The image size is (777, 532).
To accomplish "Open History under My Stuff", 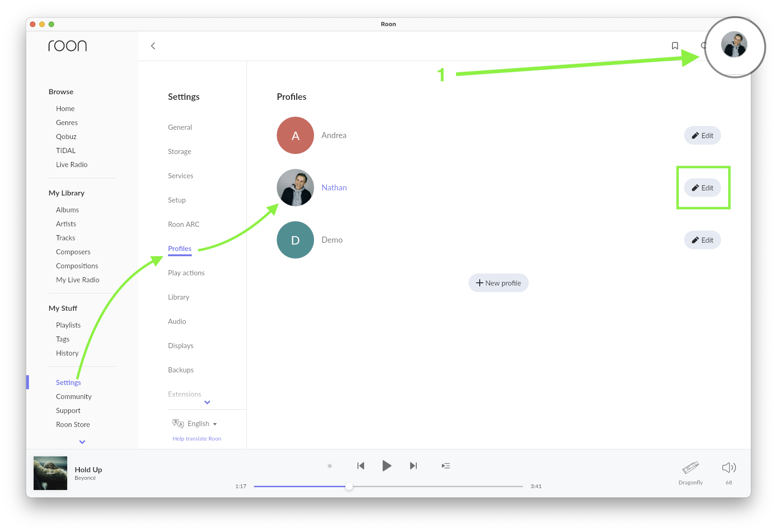I will 67,353.
